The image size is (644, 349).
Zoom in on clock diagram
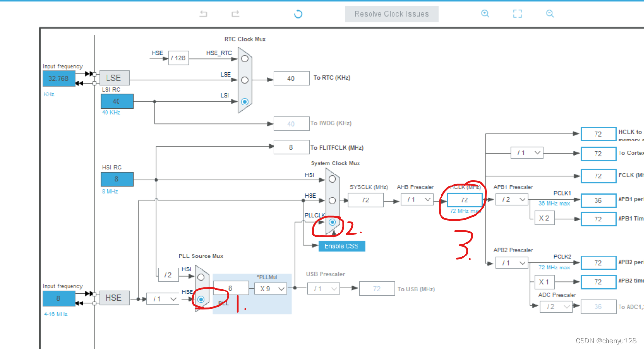coord(485,14)
